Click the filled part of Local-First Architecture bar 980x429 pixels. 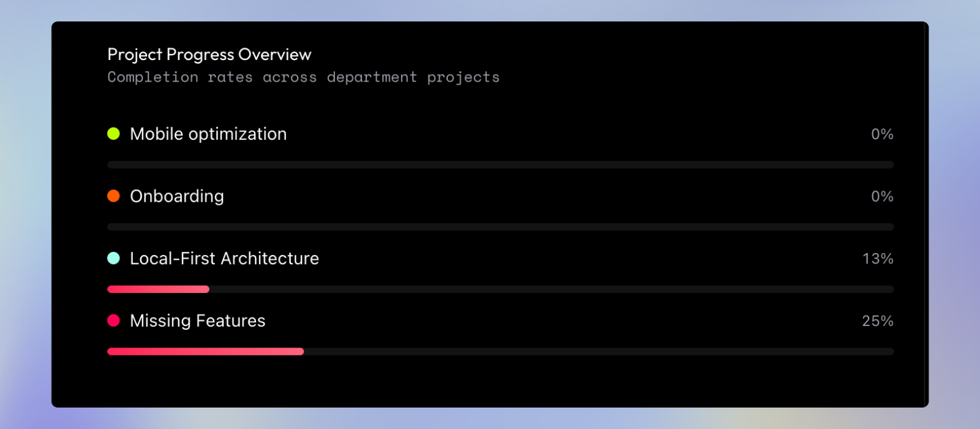[x=158, y=289]
